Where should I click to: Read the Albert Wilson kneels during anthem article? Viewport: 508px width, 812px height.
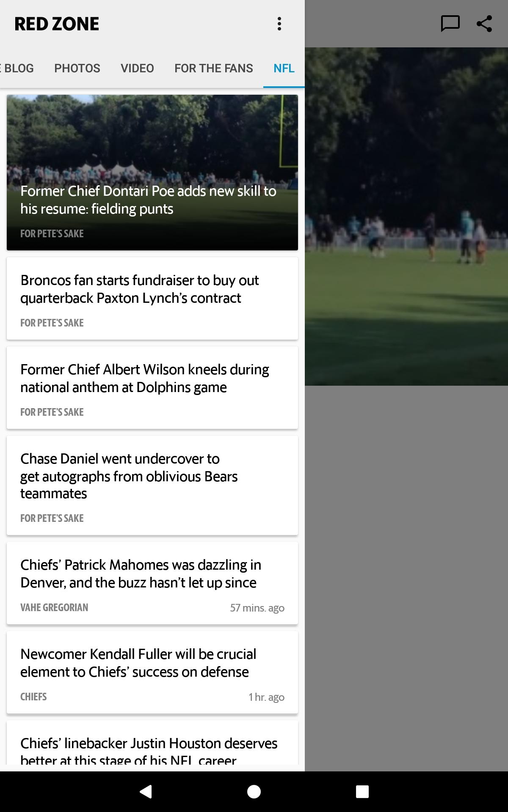pyautogui.click(x=152, y=388)
